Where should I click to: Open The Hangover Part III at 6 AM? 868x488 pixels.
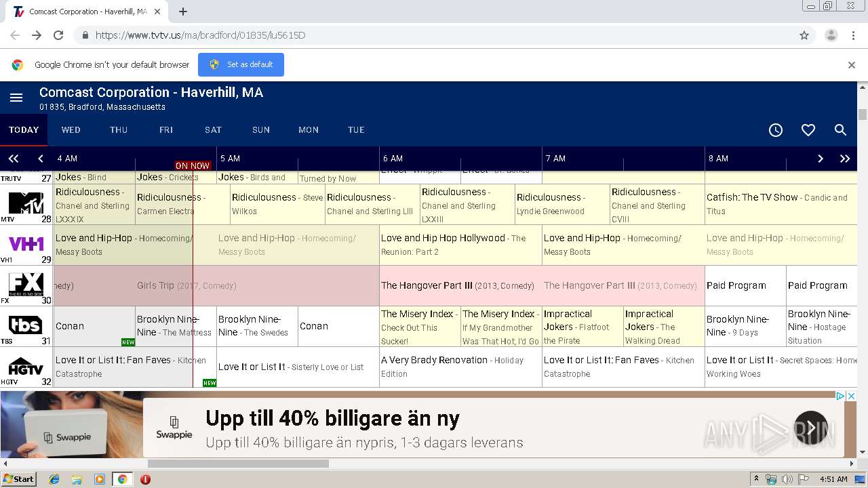pos(460,285)
